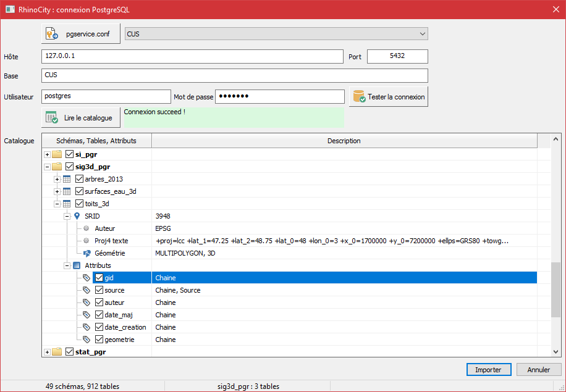Close the RhinoCity connexion dialog
566x392 pixels.
point(556,9)
